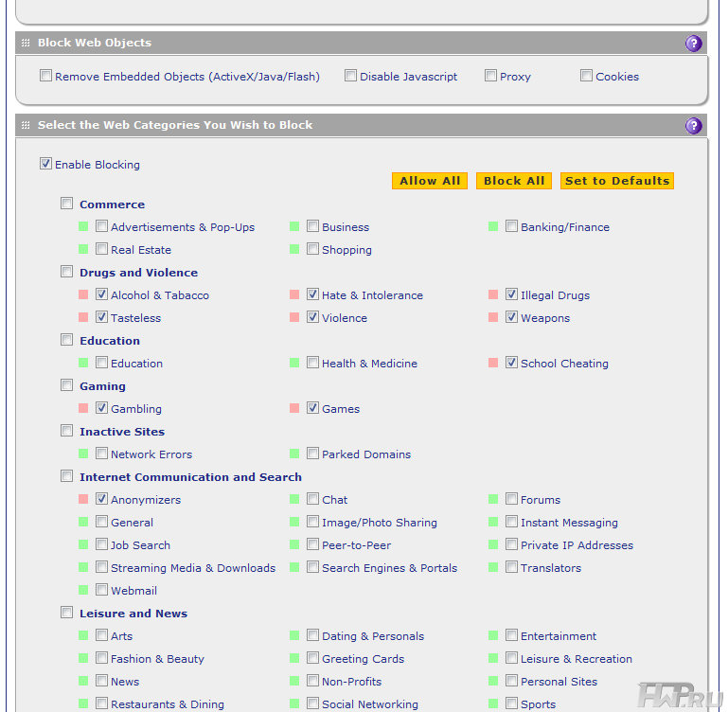Screen dimensions: 728x712
Task: Click red status square next to Weapons
Action: [x=493, y=317]
